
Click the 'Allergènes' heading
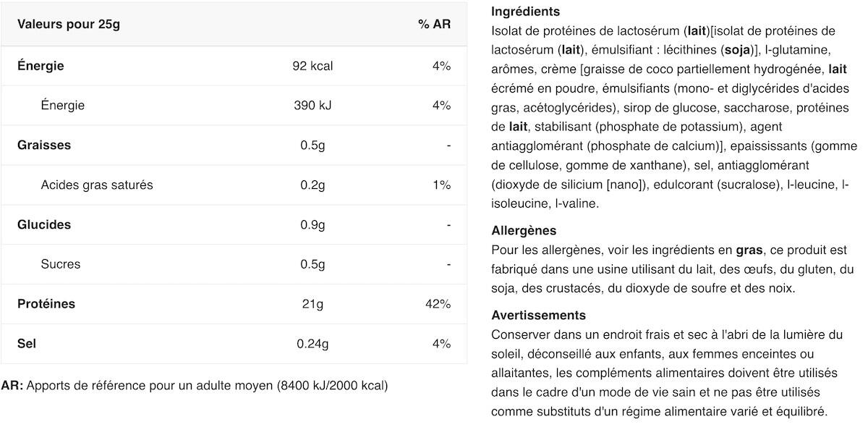tap(524, 231)
